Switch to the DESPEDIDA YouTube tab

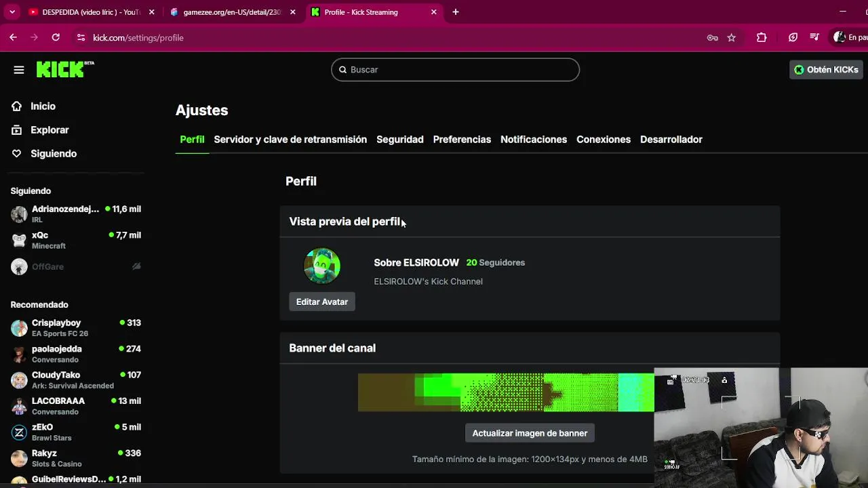(92, 12)
